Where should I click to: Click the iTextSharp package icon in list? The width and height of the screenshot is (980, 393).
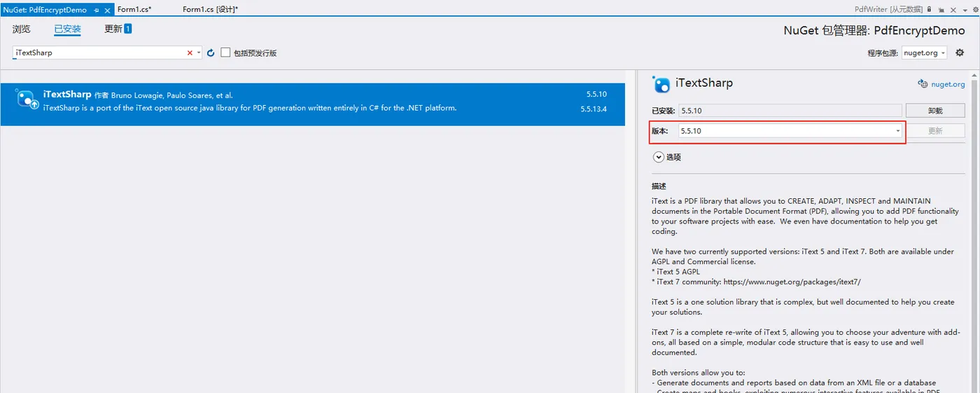pyautogui.click(x=28, y=99)
